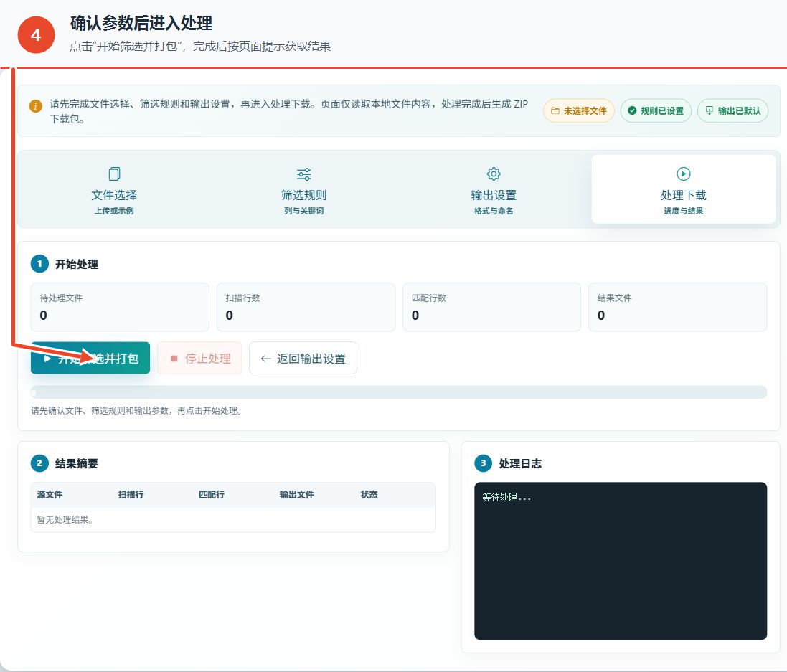Click the 未选择文件 status badge
Viewport: 787px width, 672px height.
579,111
